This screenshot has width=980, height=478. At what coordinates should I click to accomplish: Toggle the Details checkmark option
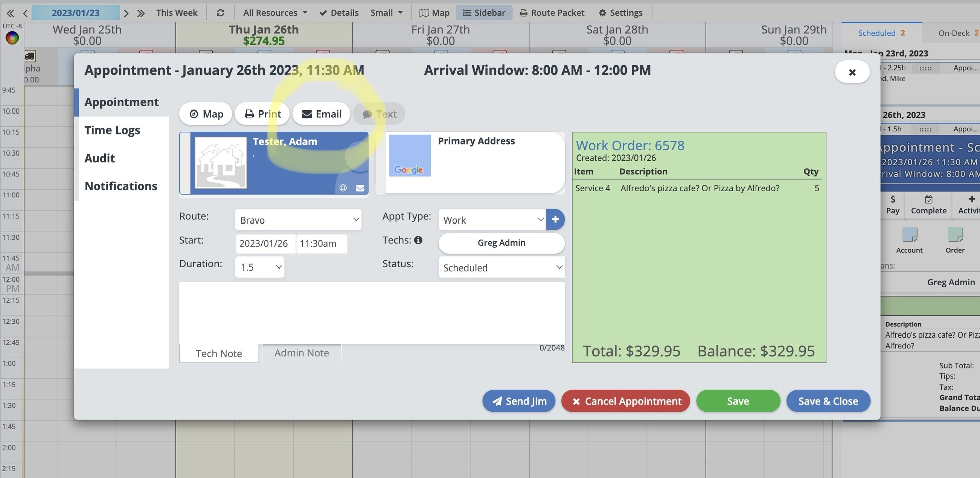click(339, 13)
